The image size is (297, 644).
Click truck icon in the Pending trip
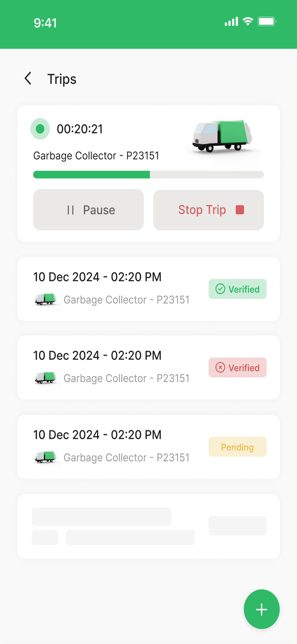(x=46, y=457)
